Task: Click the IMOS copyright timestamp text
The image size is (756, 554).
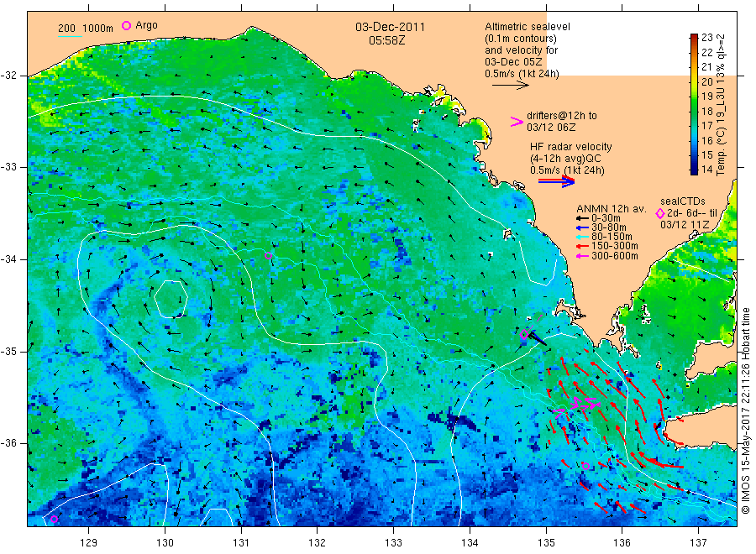Action: [x=745, y=410]
